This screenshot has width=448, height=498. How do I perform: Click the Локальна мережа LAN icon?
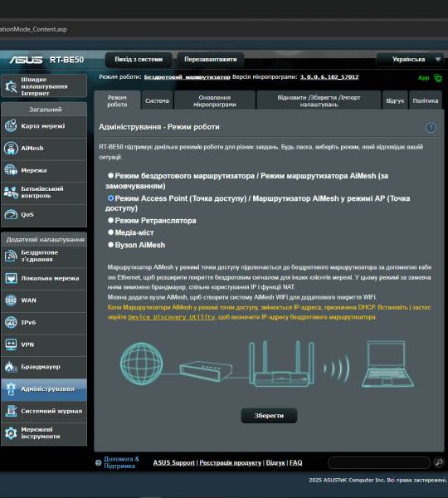click(x=11, y=278)
